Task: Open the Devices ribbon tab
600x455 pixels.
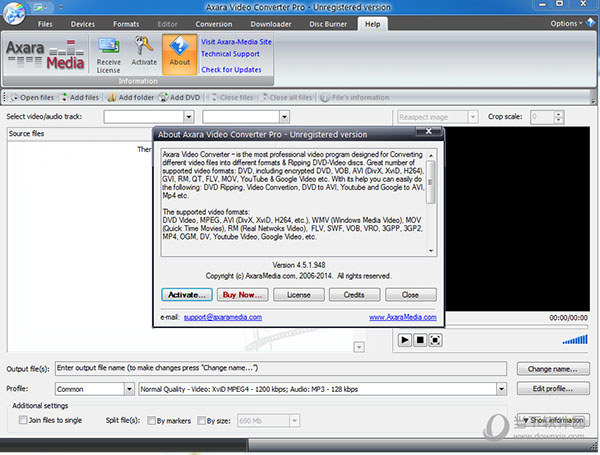Action: 83,24
